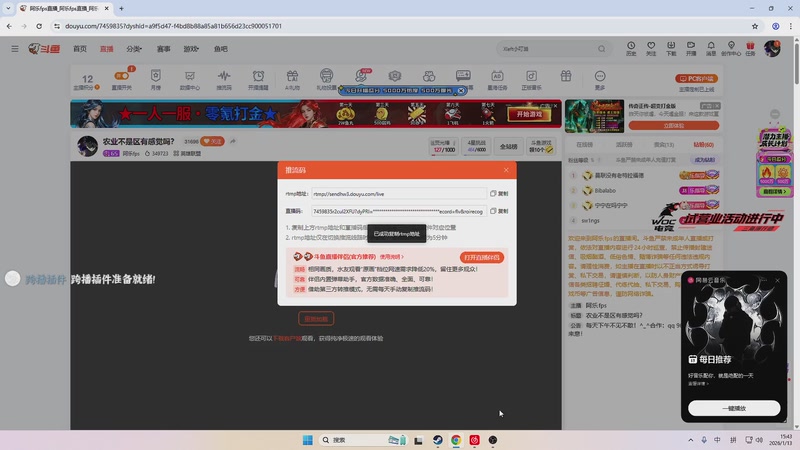Open the Creator center (创作中心) lightbulb icon
Viewport: 800px width, 450px height.
pyautogui.click(x=731, y=48)
